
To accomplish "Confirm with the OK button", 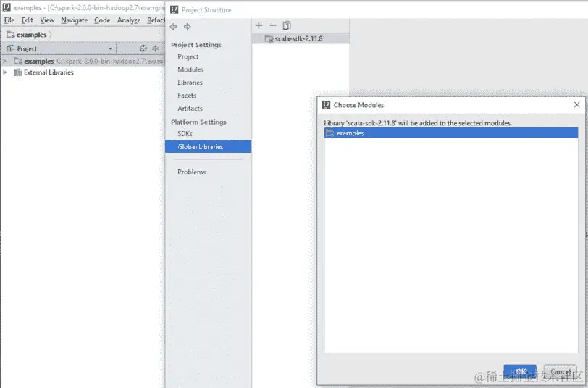I will [520, 371].
